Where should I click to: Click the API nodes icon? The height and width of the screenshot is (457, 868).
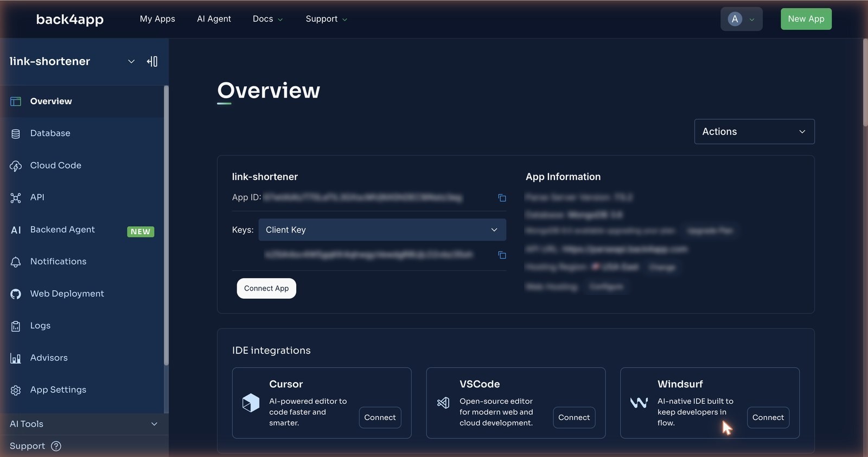pos(16,197)
